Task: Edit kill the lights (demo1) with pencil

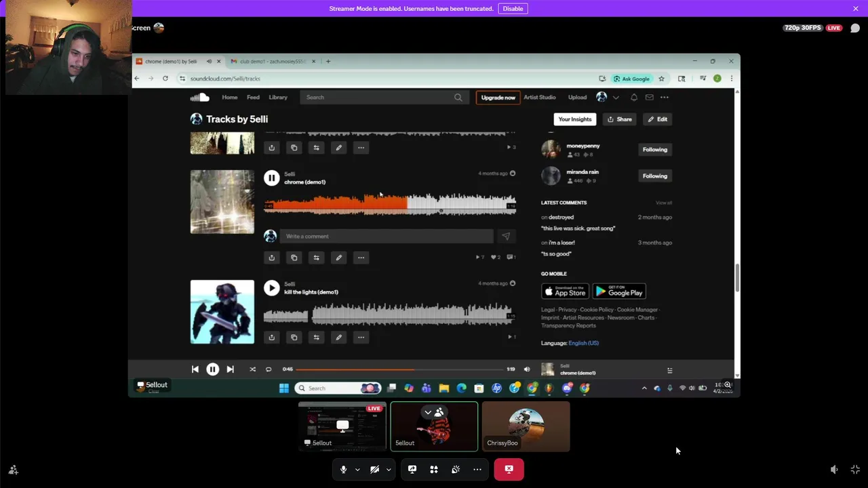Action: tap(338, 338)
